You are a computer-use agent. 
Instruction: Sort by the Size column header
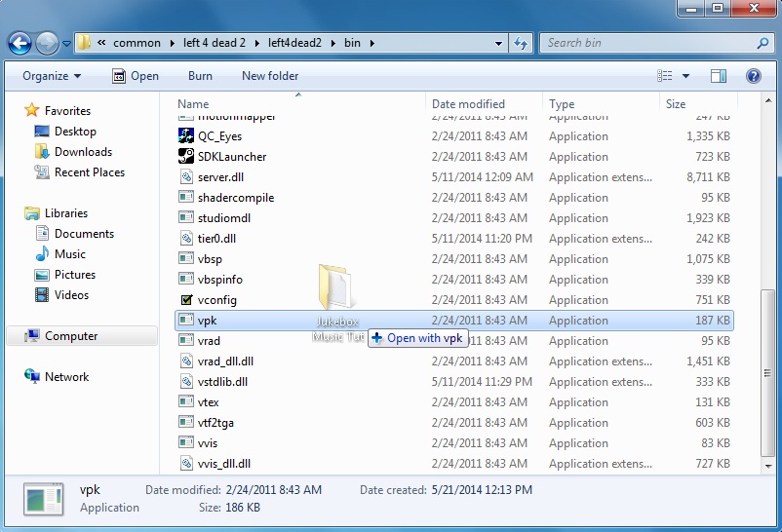(676, 104)
